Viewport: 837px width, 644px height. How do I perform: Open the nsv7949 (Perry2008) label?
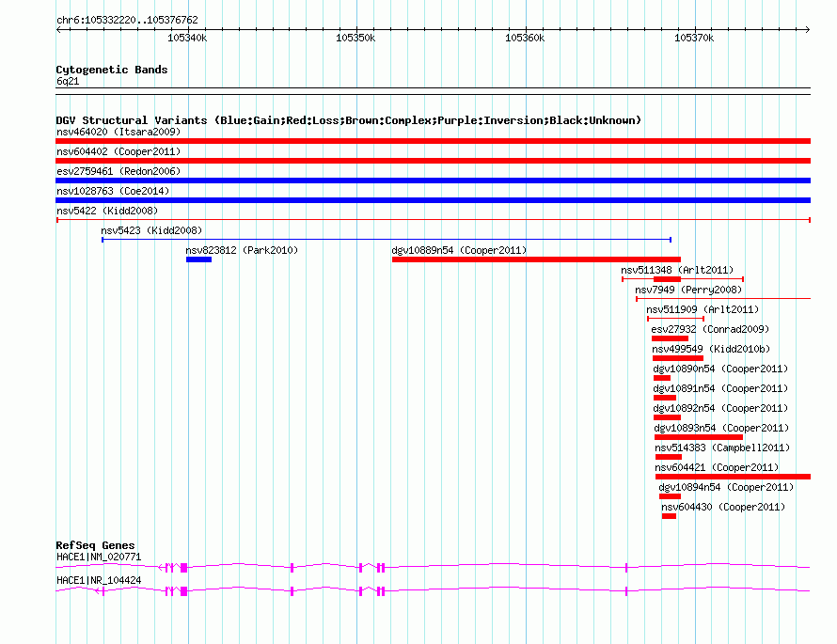click(688, 290)
